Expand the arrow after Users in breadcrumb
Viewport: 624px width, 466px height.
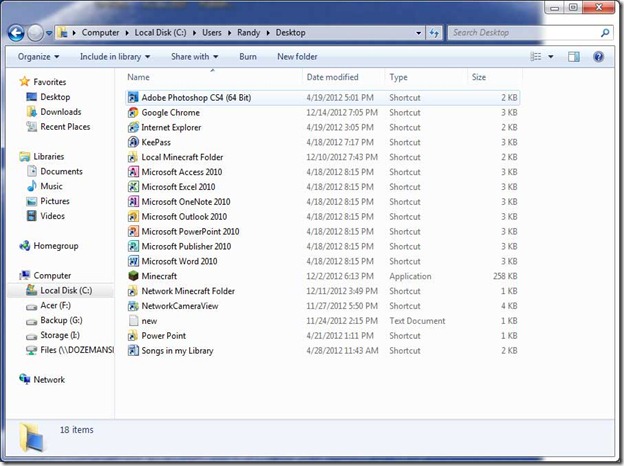click(x=229, y=33)
